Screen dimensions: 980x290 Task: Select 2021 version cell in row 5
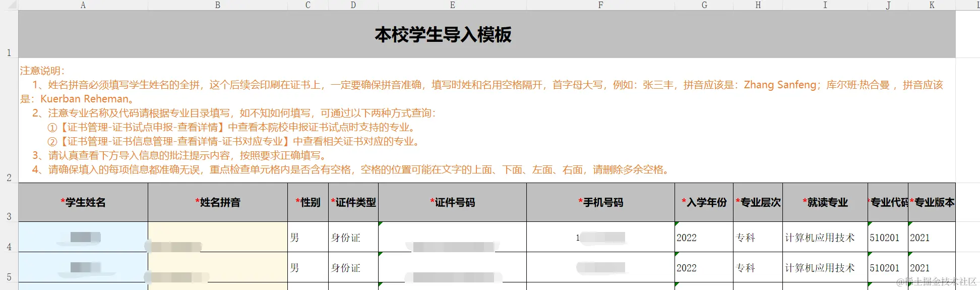click(932, 267)
